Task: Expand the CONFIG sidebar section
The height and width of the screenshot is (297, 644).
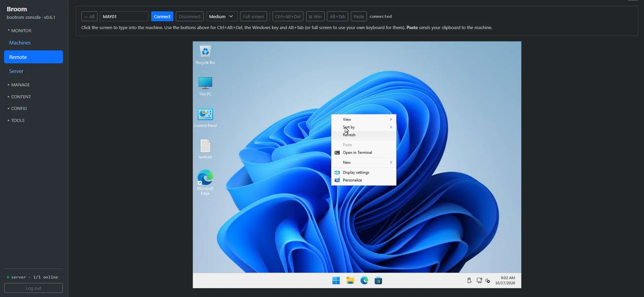Action: 17,108
